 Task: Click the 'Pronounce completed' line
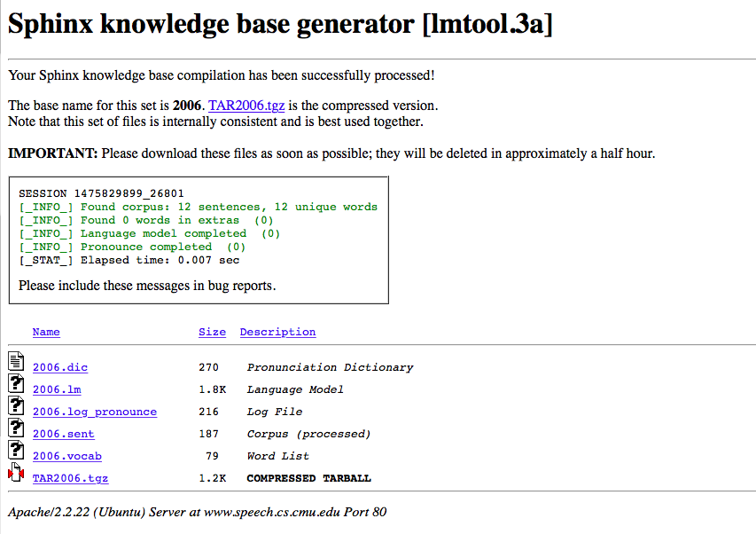132,247
